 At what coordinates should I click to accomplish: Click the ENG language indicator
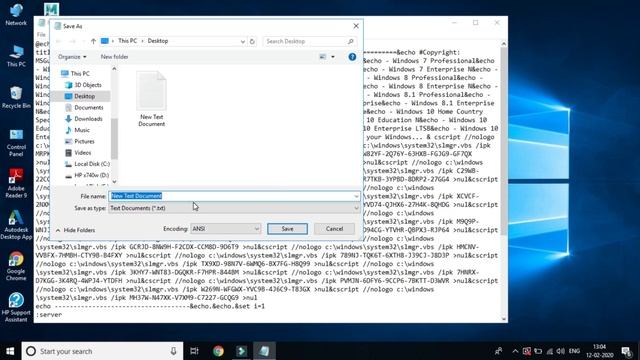574,351
